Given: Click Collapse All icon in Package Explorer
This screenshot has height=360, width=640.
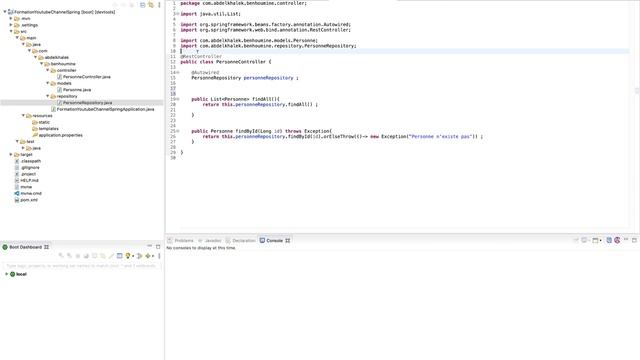Looking at the screenshot, I should pyautogui.click(x=142, y=5).
